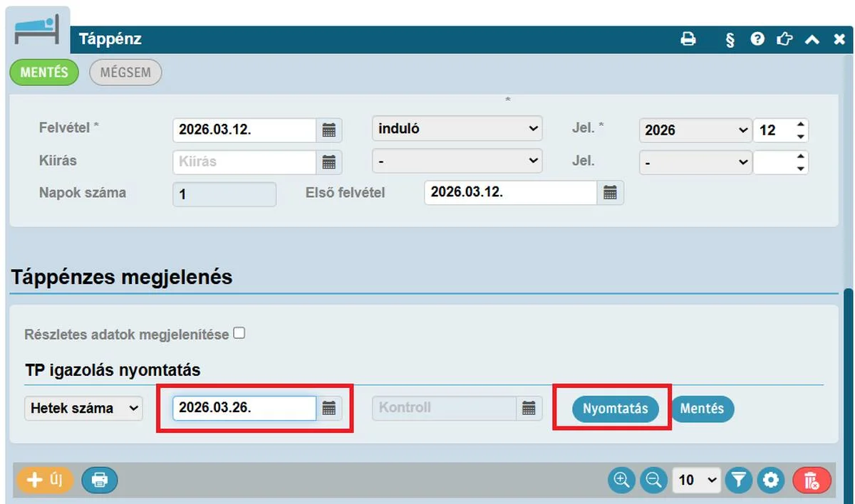Screen dimensions: 855x504
Task: Open the calendar picker for Első felvétel
Action: [610, 193]
